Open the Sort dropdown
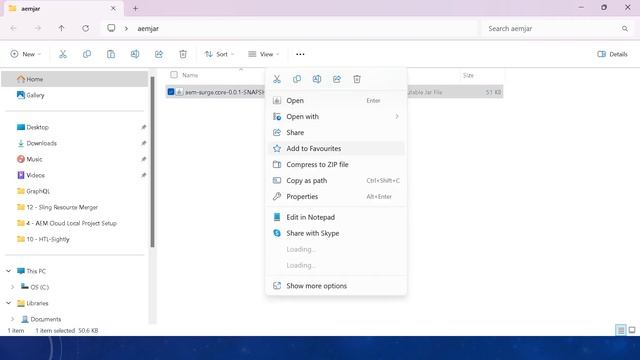 220,54
